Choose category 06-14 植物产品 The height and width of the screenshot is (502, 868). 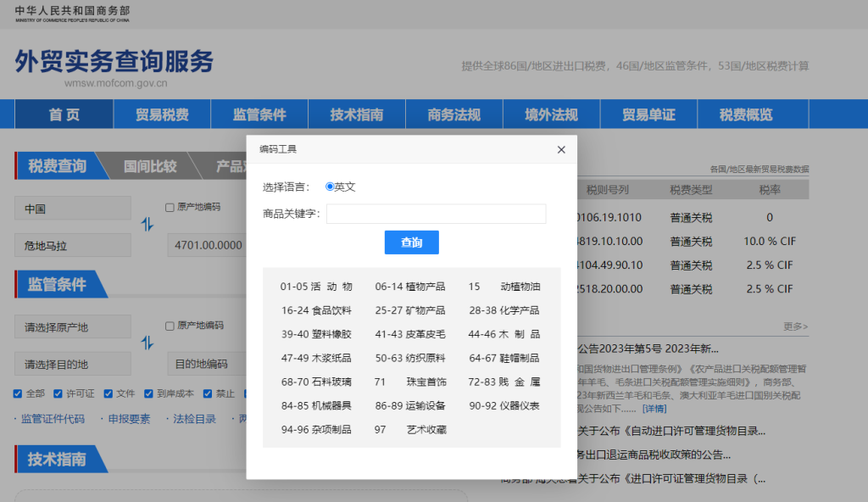tap(409, 287)
